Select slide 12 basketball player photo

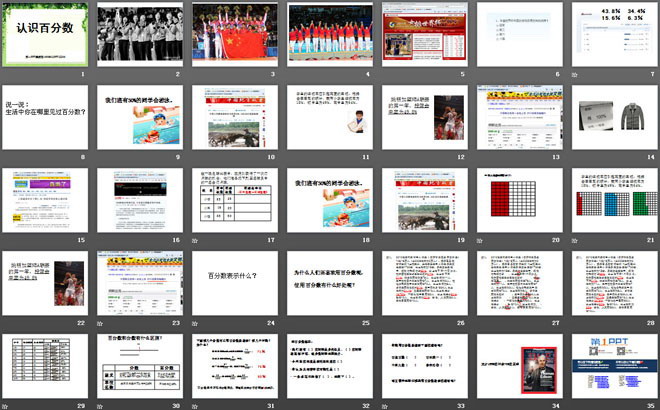(425, 117)
